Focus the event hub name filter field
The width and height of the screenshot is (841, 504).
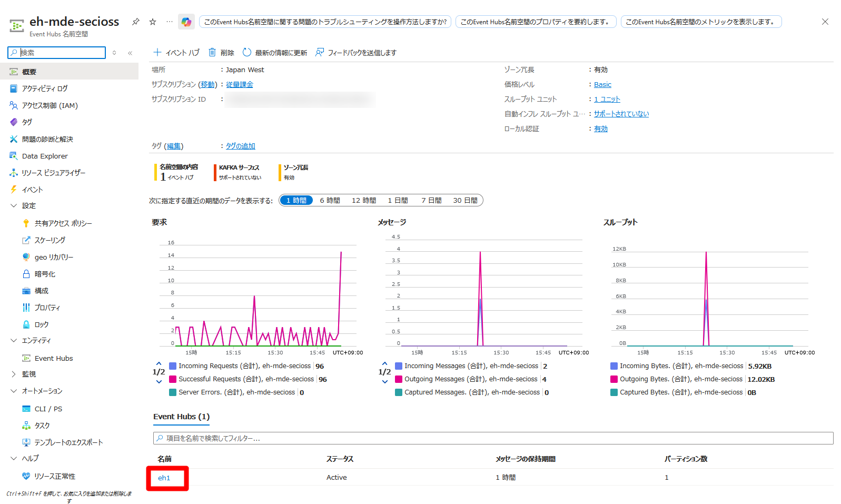click(x=493, y=438)
